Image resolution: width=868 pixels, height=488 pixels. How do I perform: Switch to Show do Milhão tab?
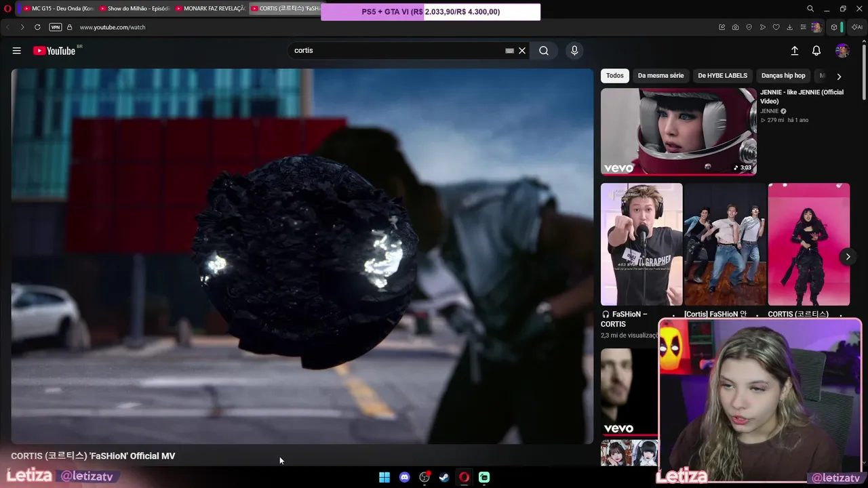pyautogui.click(x=134, y=9)
